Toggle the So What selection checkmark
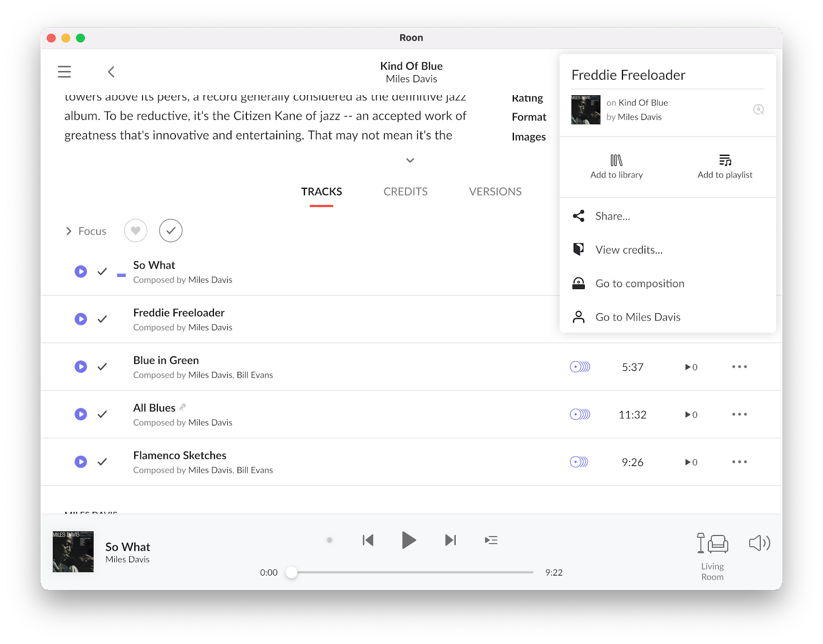Image resolution: width=823 pixels, height=644 pixels. point(102,272)
